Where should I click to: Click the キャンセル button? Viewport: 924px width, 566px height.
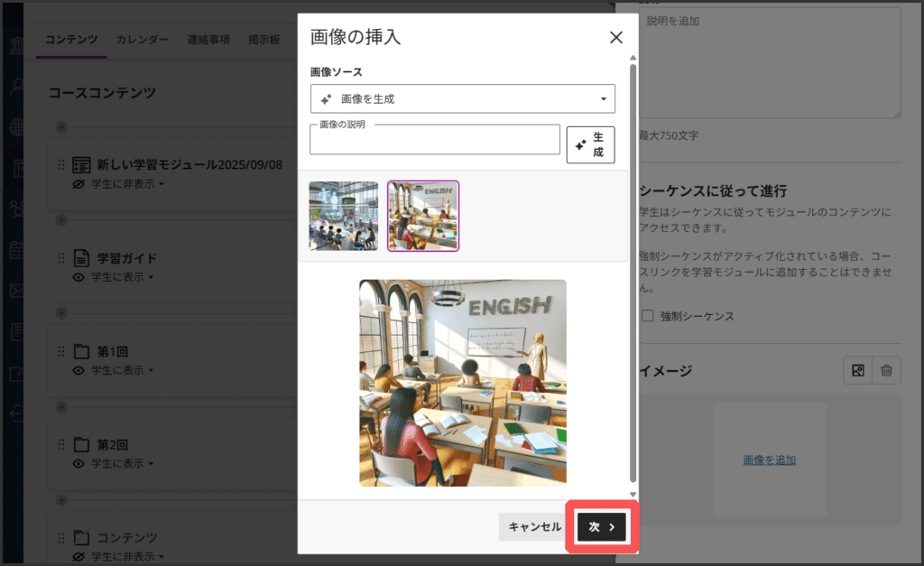pos(534,527)
